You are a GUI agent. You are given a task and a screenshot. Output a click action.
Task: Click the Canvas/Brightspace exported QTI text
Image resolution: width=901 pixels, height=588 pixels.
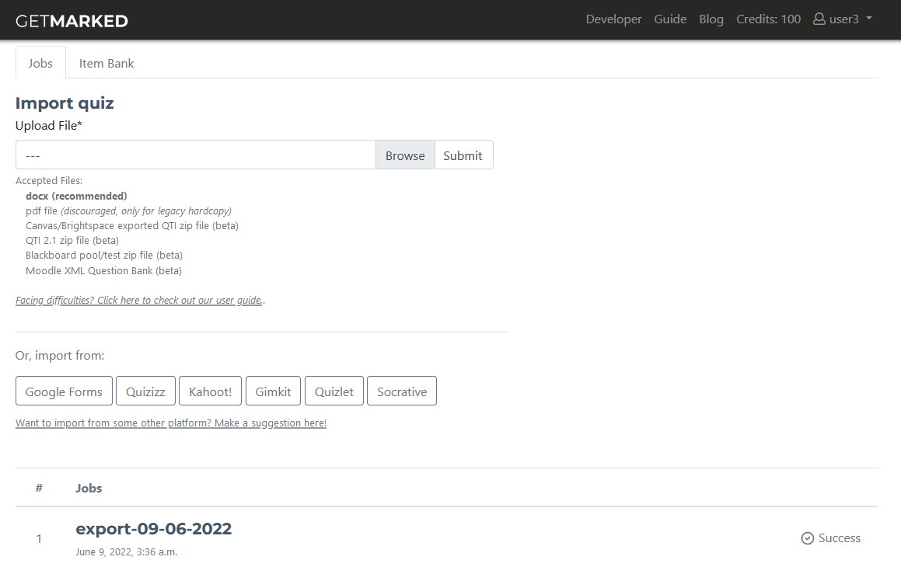coord(132,225)
